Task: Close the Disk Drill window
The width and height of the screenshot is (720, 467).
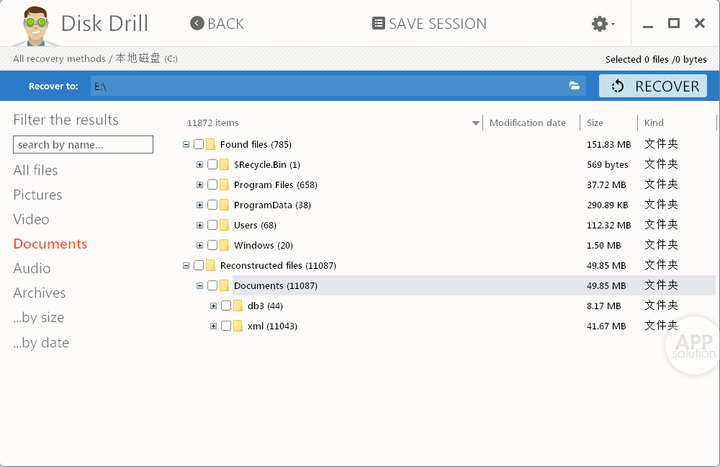Action: (x=700, y=23)
